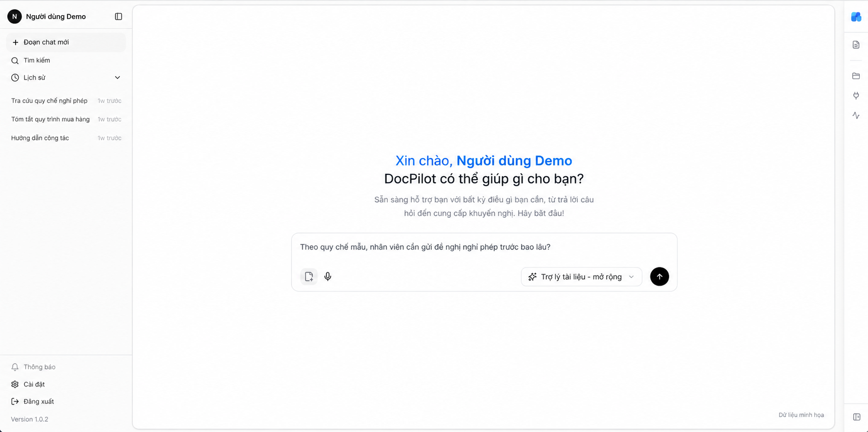
Task: Toggle the right panel layout icon
Action: point(856,417)
